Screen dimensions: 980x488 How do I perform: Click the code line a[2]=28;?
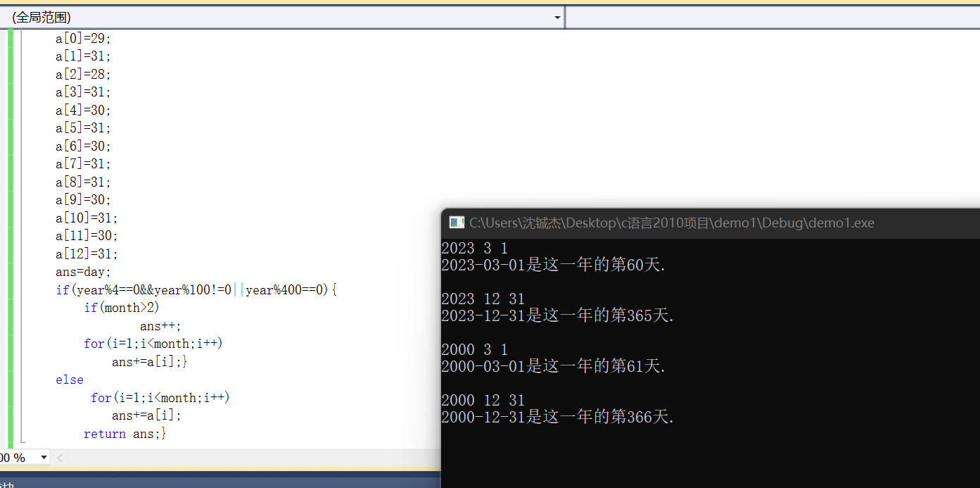point(83,75)
